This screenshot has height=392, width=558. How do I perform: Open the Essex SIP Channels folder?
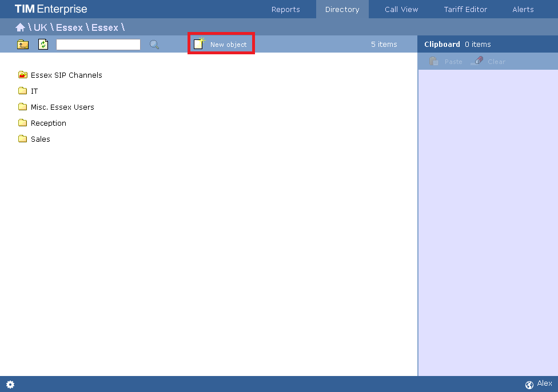[x=66, y=75]
